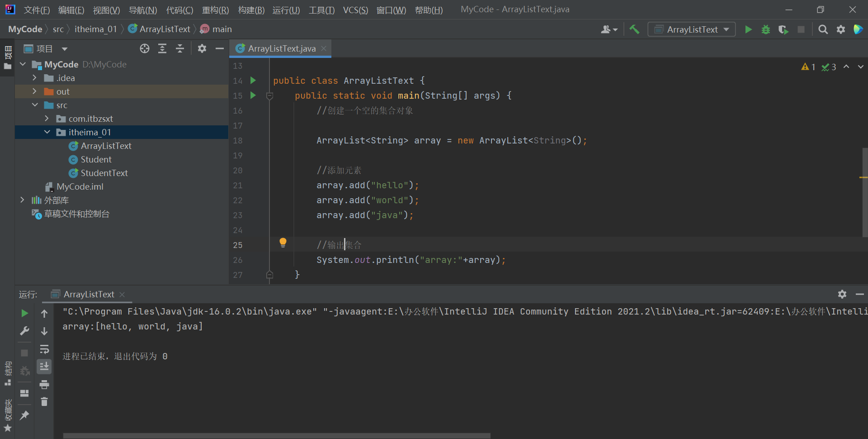
Task: Hide the project tool window
Action: [x=220, y=48]
